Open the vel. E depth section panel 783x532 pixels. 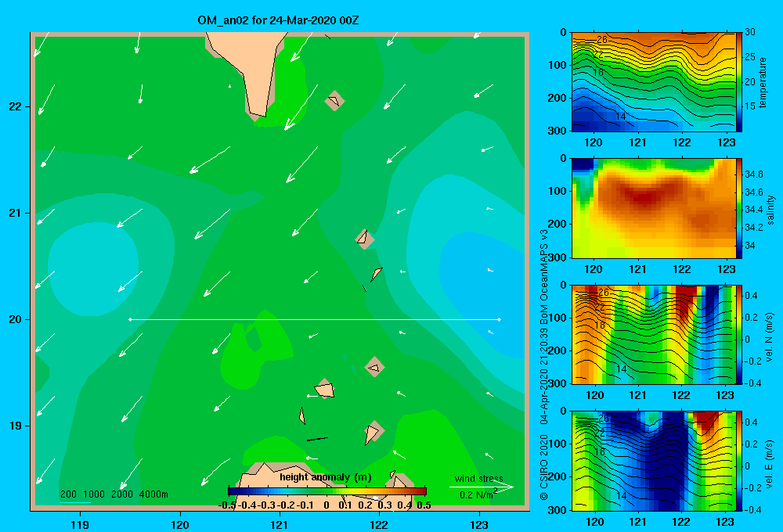click(653, 461)
